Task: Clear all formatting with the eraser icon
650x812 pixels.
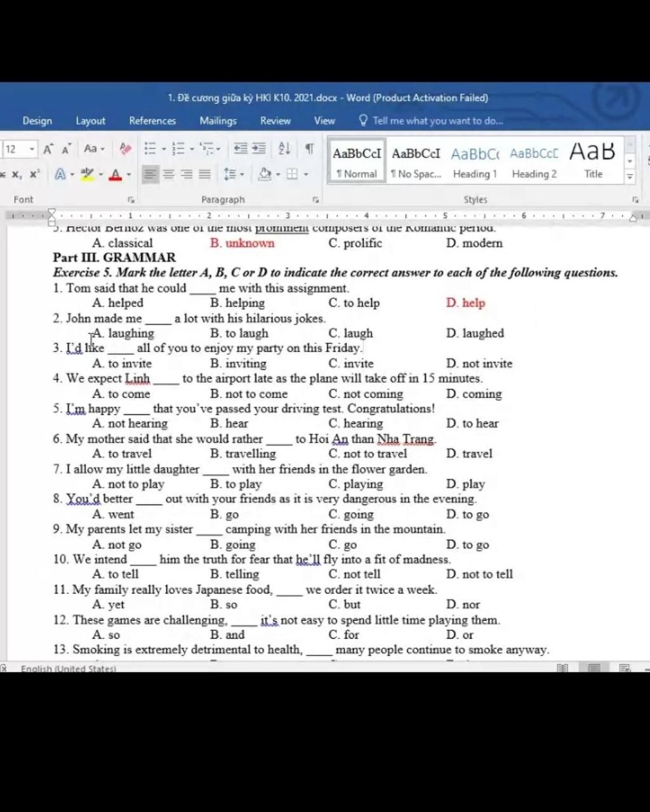Action: pos(125,149)
